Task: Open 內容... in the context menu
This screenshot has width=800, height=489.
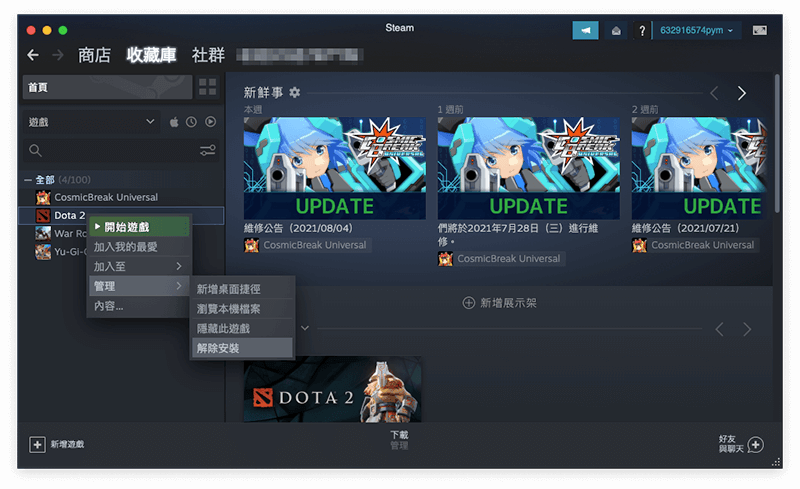Action: click(x=138, y=306)
